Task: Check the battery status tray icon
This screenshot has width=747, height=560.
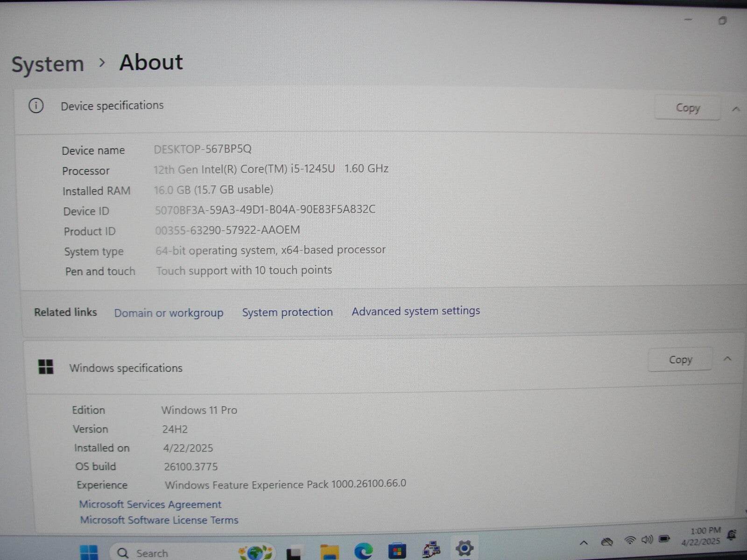Action: tap(664, 539)
